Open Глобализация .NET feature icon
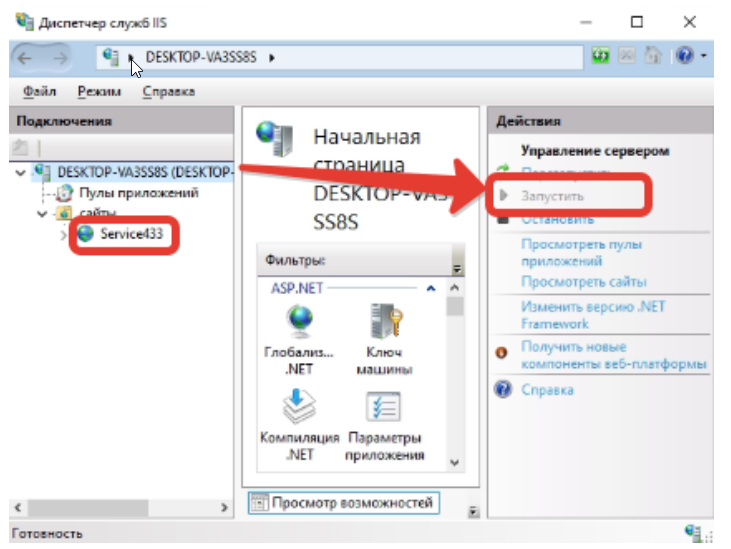 coord(299,340)
